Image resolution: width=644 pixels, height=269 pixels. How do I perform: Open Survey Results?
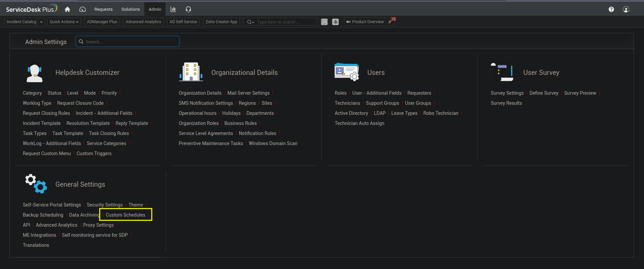pos(506,103)
